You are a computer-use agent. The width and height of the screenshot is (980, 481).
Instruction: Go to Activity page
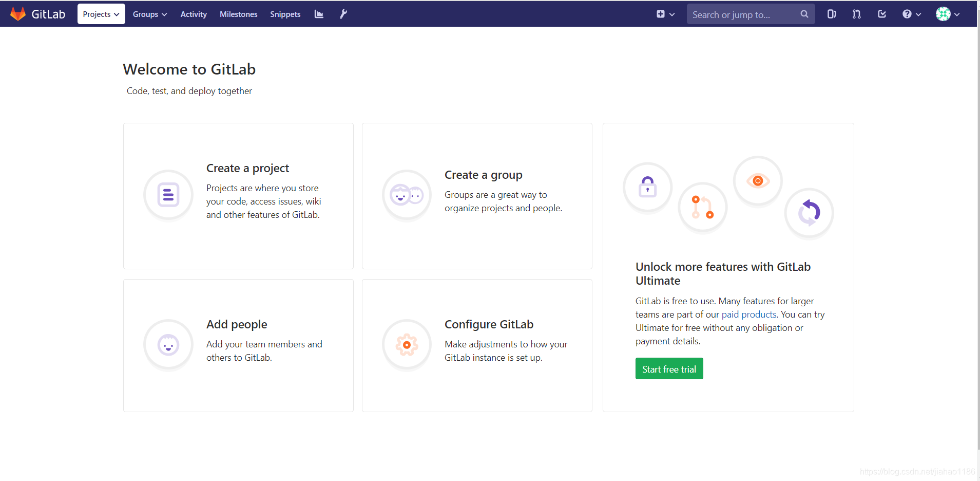click(x=194, y=14)
